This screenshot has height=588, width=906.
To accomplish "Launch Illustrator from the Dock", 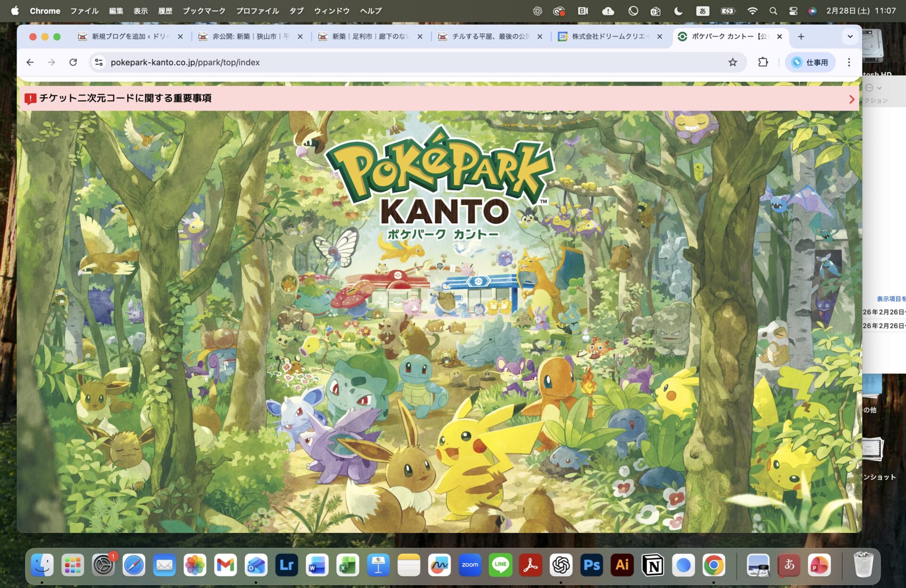I will click(622, 564).
